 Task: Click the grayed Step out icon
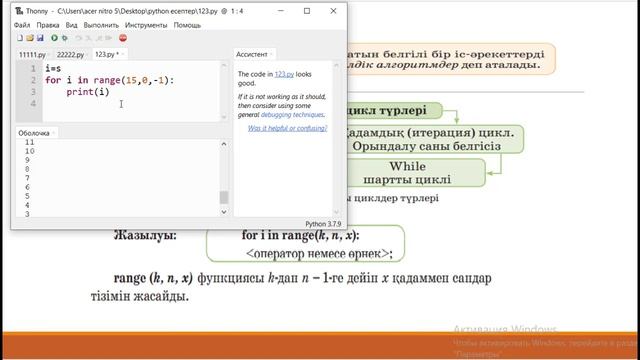click(x=98, y=38)
